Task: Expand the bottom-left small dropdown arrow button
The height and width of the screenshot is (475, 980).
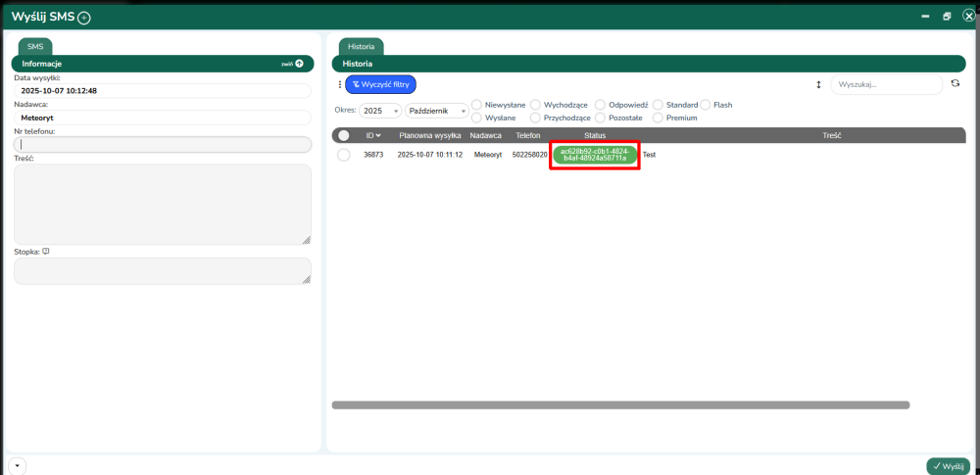Action: (x=17, y=465)
